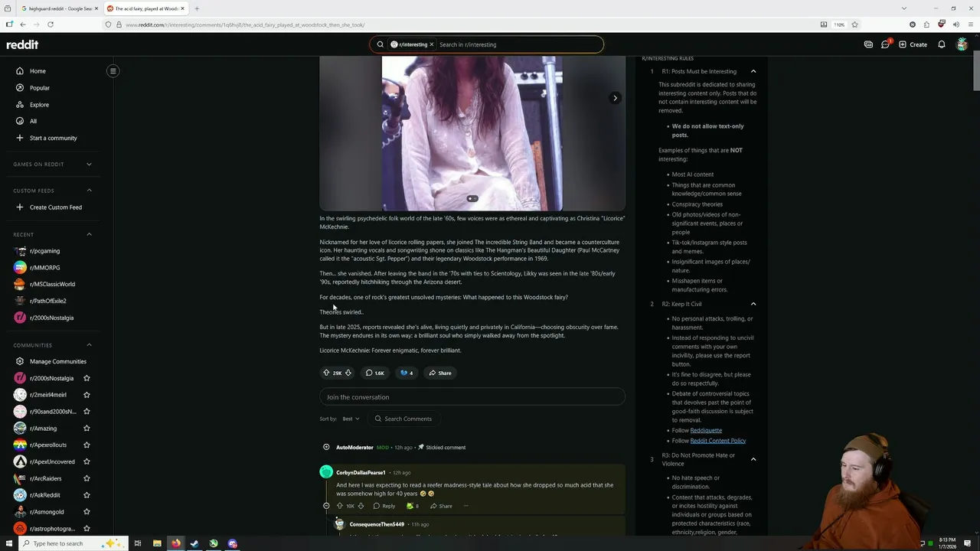This screenshot has height=551, width=980.
Task: Reload the page in browser
Action: point(50,24)
